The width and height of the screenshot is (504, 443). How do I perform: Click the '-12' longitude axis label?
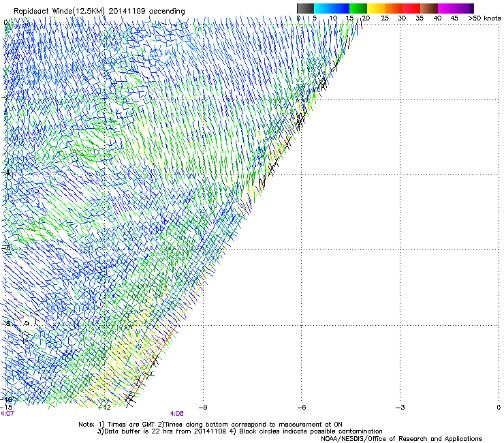pos(104,408)
